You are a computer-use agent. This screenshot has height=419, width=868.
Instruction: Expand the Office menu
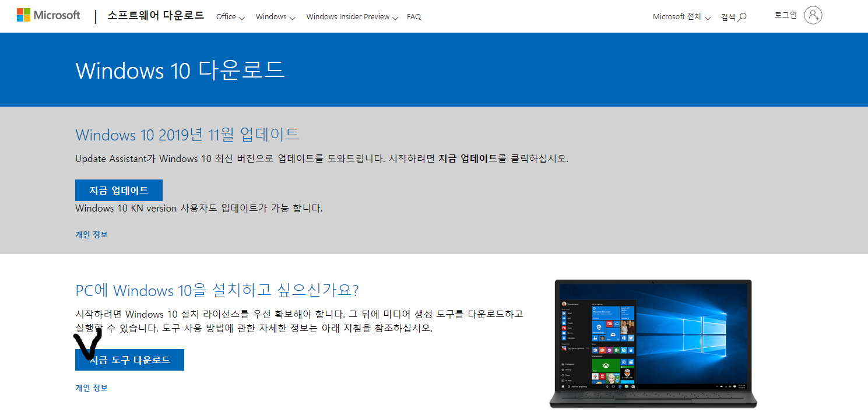click(x=230, y=17)
